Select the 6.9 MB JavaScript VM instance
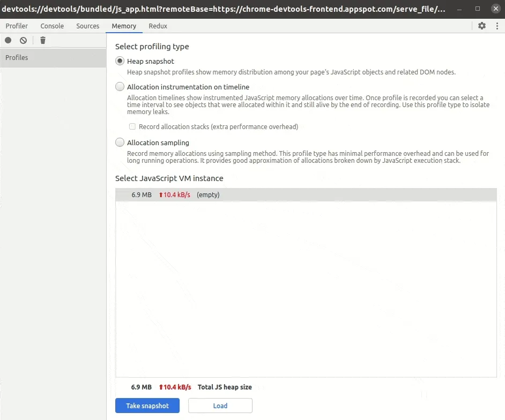This screenshot has width=505, height=420. (x=306, y=194)
